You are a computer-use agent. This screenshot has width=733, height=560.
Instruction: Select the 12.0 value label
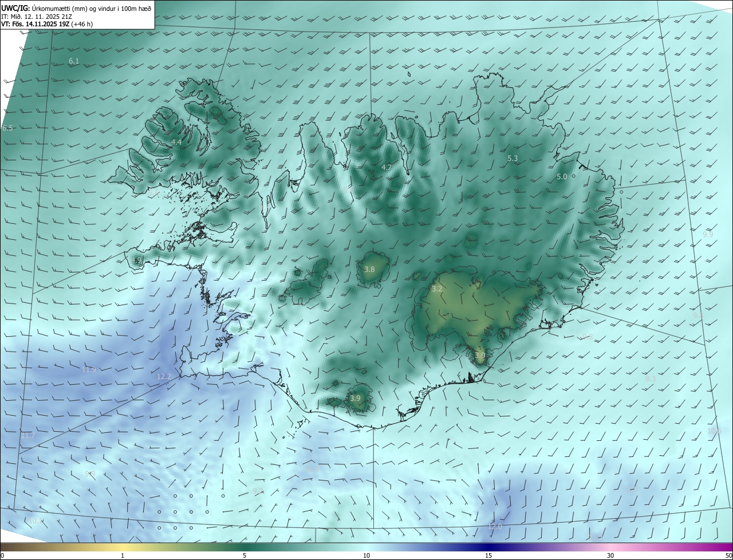click(495, 527)
